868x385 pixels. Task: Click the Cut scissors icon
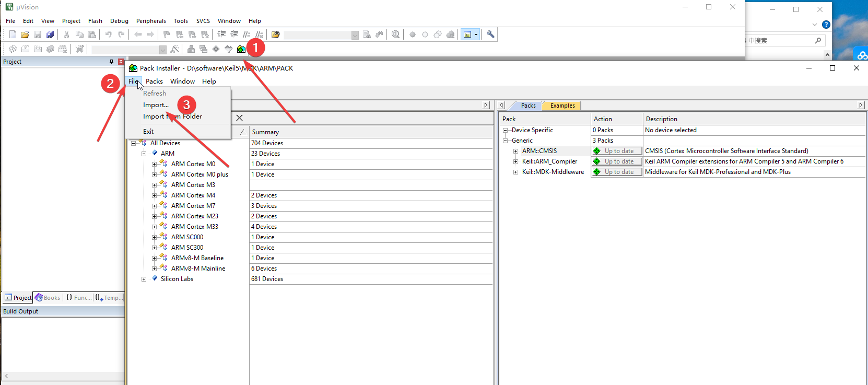pos(67,34)
